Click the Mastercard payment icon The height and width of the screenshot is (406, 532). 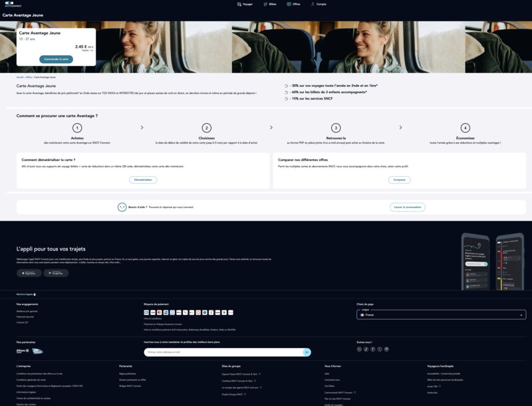pos(159,312)
